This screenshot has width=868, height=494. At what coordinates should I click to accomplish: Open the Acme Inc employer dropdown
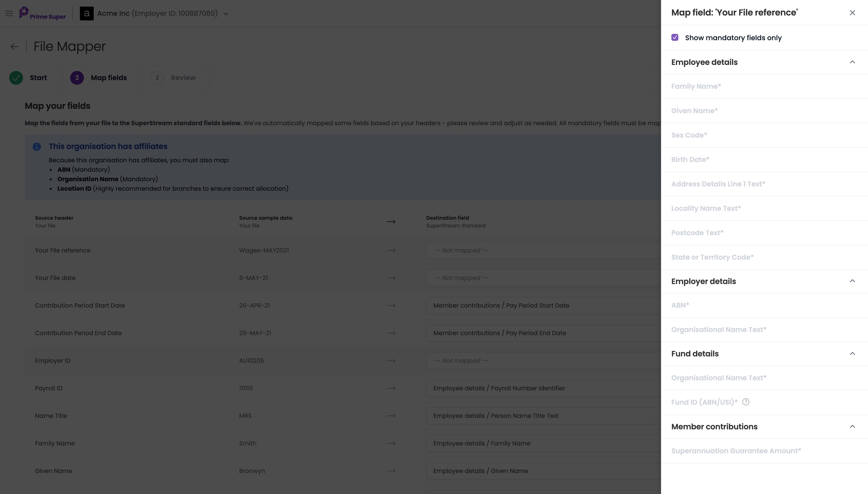tap(226, 13)
